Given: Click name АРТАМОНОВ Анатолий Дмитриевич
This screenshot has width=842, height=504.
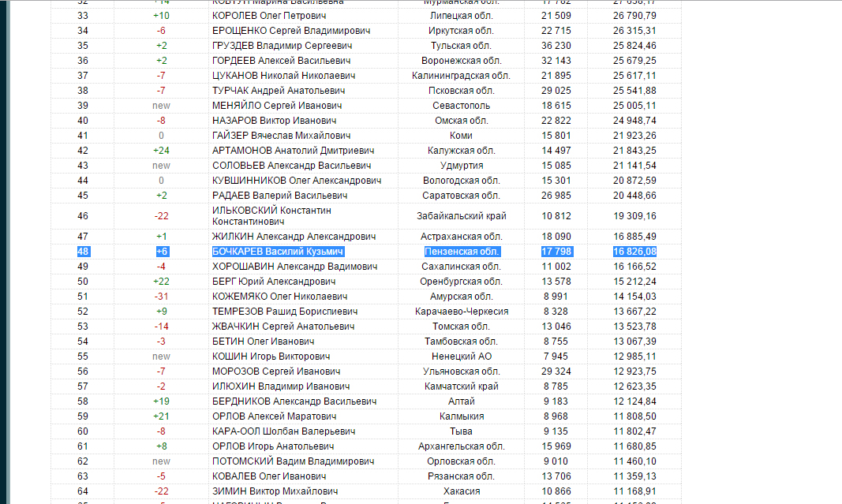Looking at the screenshot, I should [294, 151].
